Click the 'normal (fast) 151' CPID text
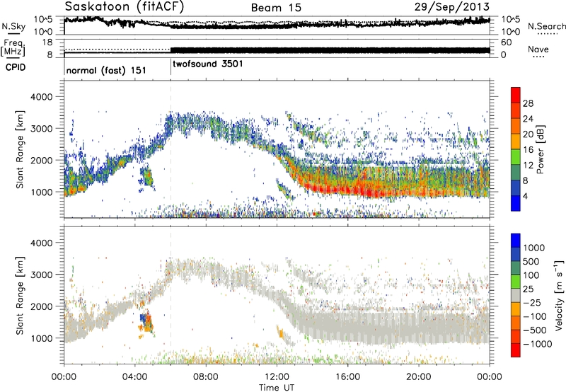Screen dimensions: 566x392 click(106, 70)
